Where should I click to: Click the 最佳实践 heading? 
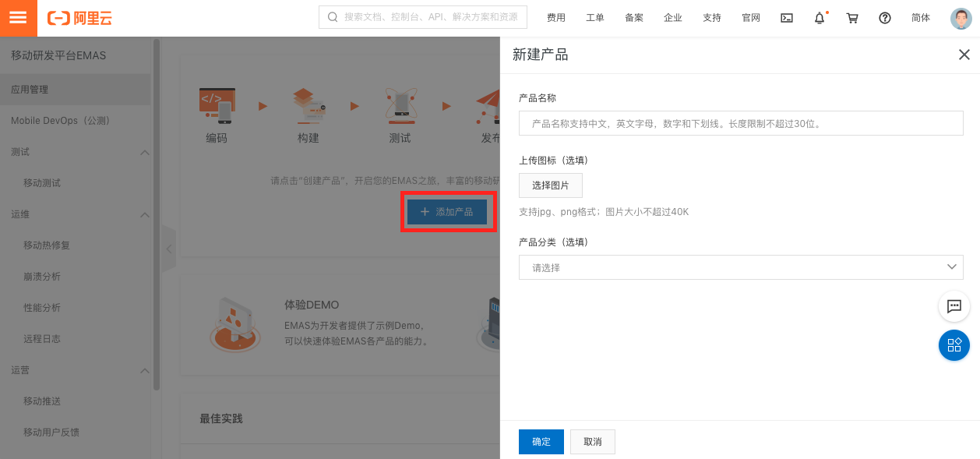click(221, 418)
